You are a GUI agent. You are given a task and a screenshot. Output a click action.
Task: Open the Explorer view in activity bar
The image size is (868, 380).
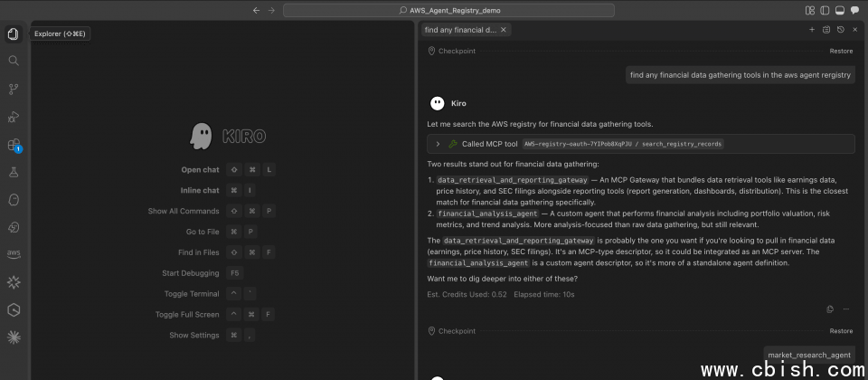[14, 34]
